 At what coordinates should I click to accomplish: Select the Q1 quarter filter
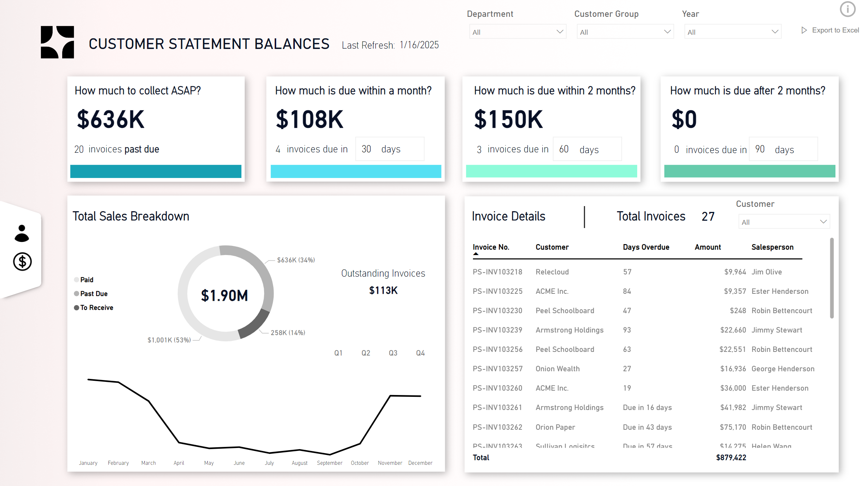pyautogui.click(x=338, y=353)
